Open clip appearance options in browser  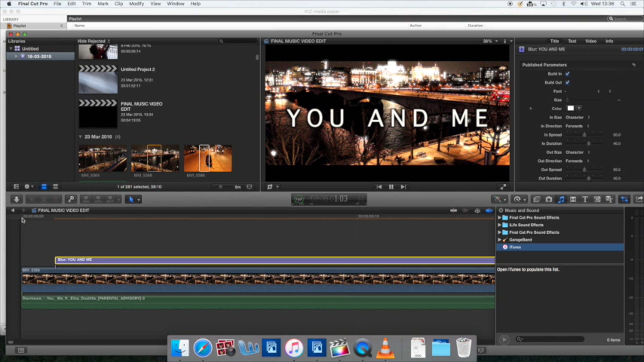[249, 187]
